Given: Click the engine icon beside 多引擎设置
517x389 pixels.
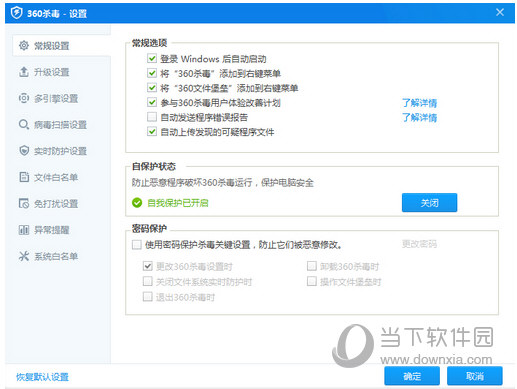Looking at the screenshot, I should 24,98.
